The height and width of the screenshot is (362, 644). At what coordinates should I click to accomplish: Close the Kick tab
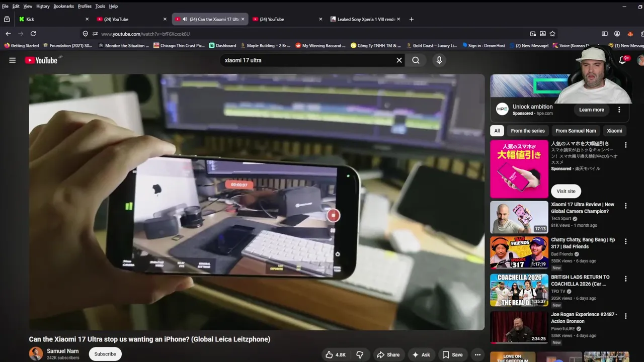87,19
